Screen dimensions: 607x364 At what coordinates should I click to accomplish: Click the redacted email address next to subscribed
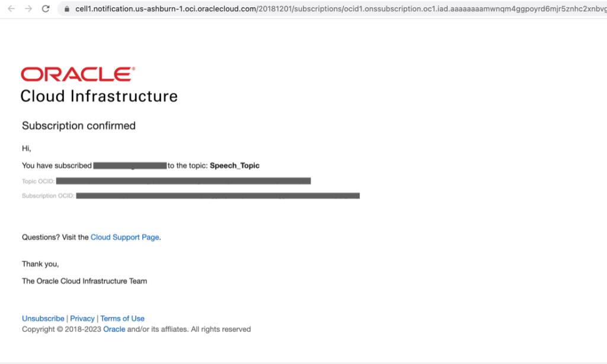pos(129,165)
